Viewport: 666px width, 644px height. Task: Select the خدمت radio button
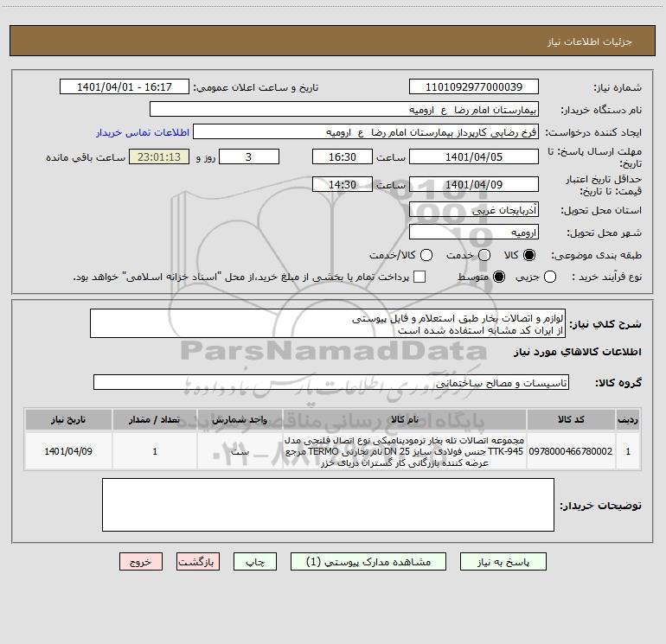tap(484, 255)
